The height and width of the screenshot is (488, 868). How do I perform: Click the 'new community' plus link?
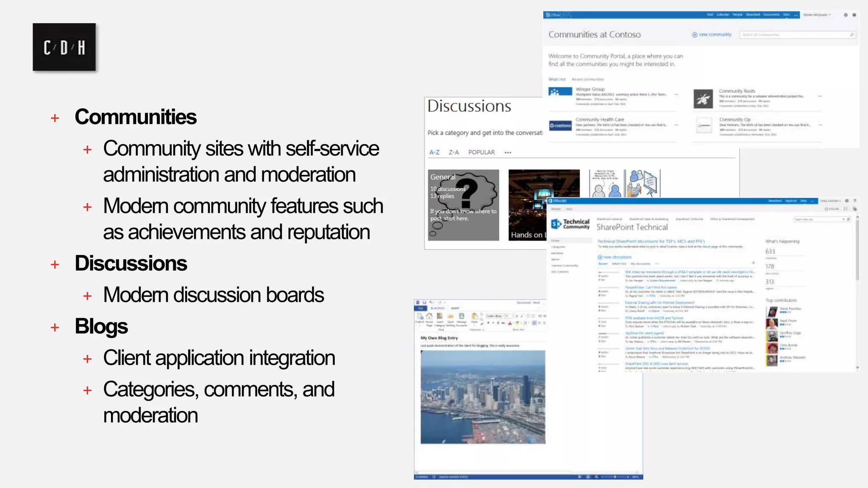[x=712, y=35]
